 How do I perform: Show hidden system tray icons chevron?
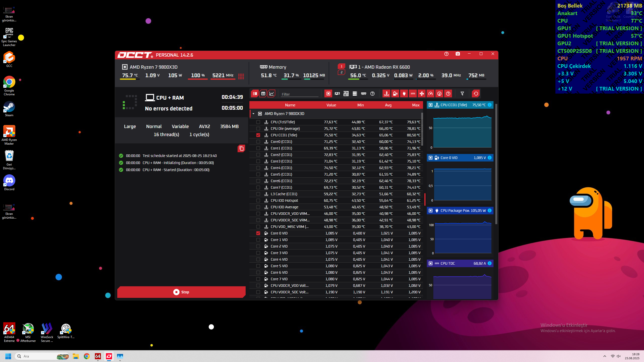(604, 356)
